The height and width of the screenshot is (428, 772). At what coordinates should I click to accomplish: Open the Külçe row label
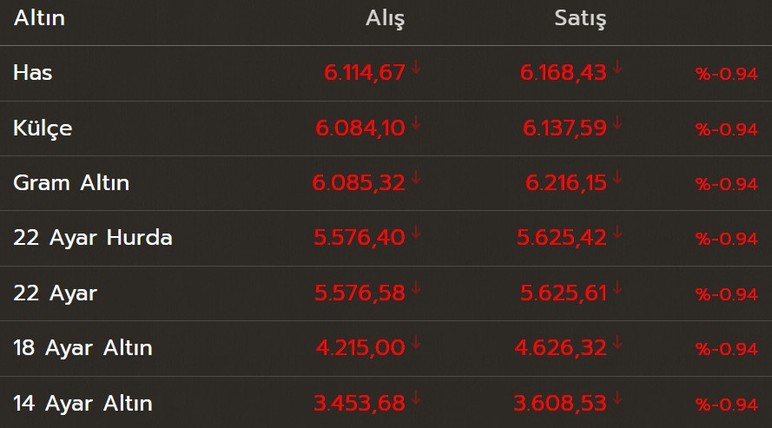pos(43,129)
